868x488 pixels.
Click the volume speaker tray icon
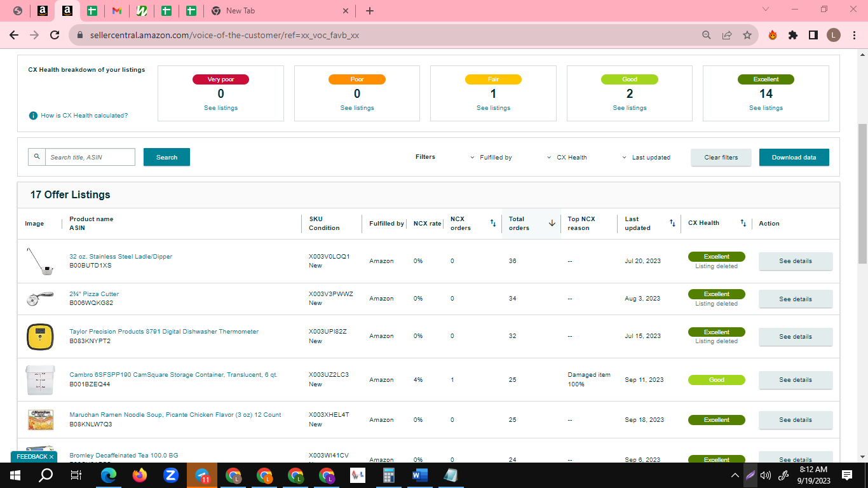(766, 475)
